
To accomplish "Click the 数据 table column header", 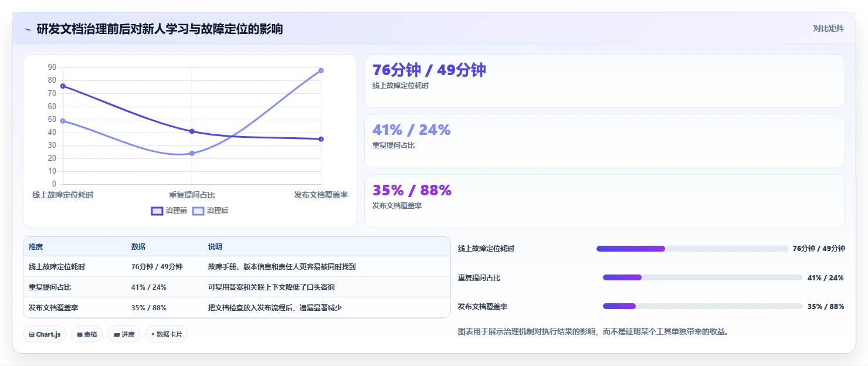I will (138, 247).
